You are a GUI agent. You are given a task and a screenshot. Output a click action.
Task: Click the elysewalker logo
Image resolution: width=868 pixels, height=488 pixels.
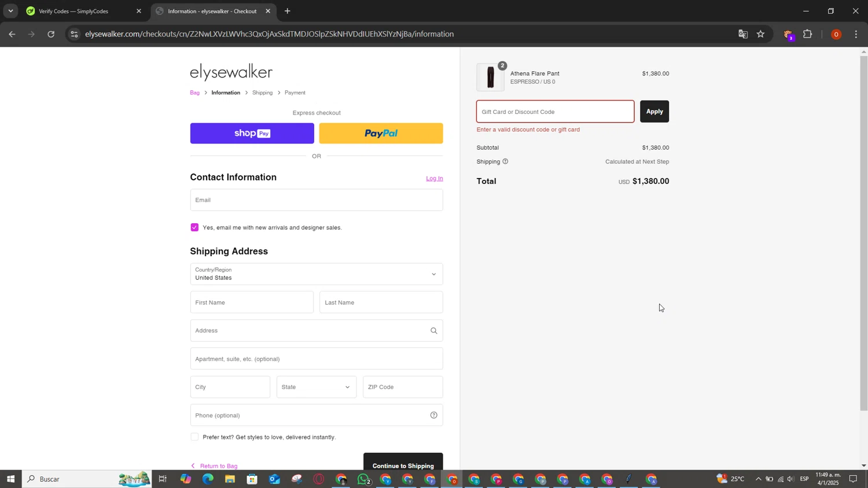[231, 72]
